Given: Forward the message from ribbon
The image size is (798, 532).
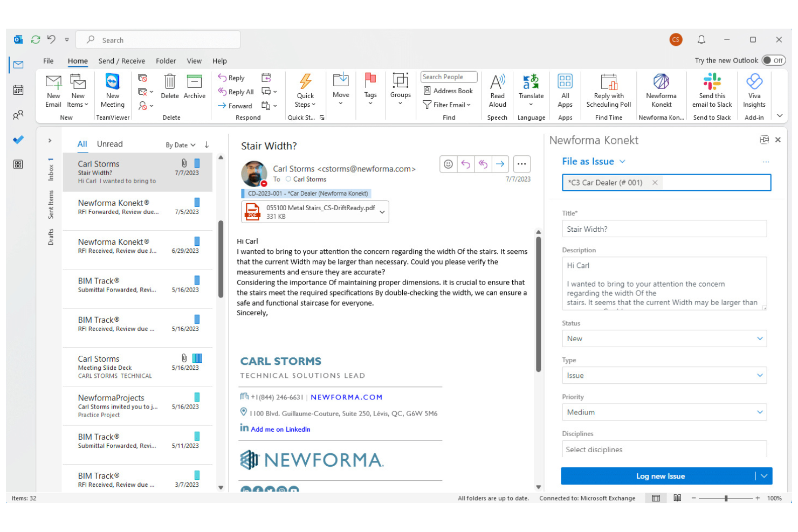Looking at the screenshot, I should click(235, 106).
